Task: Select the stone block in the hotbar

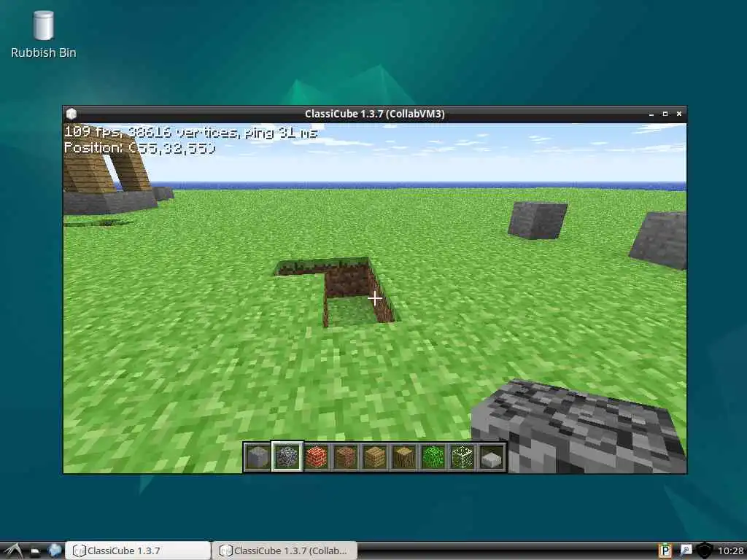Action: [x=258, y=457]
